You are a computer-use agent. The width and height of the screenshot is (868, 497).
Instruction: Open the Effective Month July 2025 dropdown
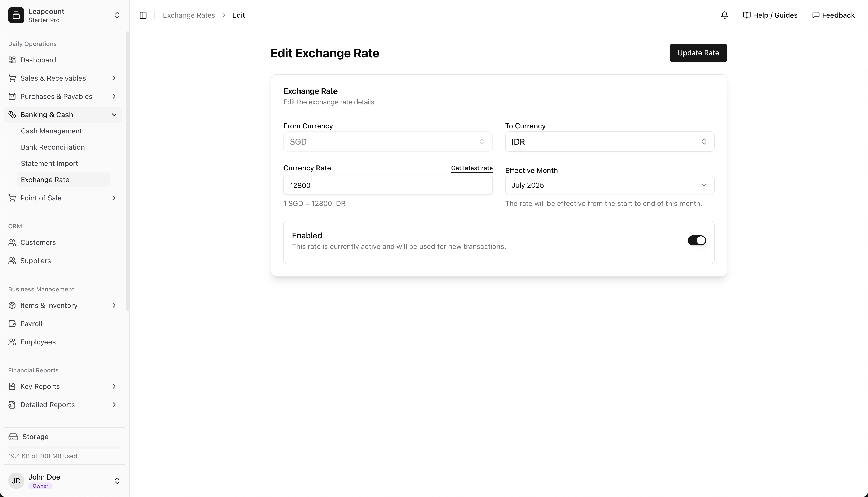pyautogui.click(x=609, y=185)
